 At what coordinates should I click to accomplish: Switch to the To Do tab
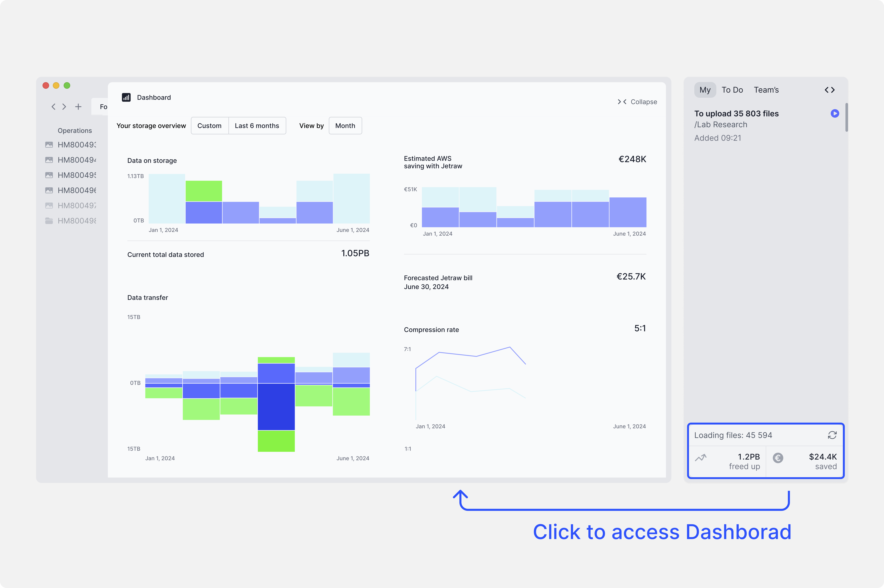732,90
